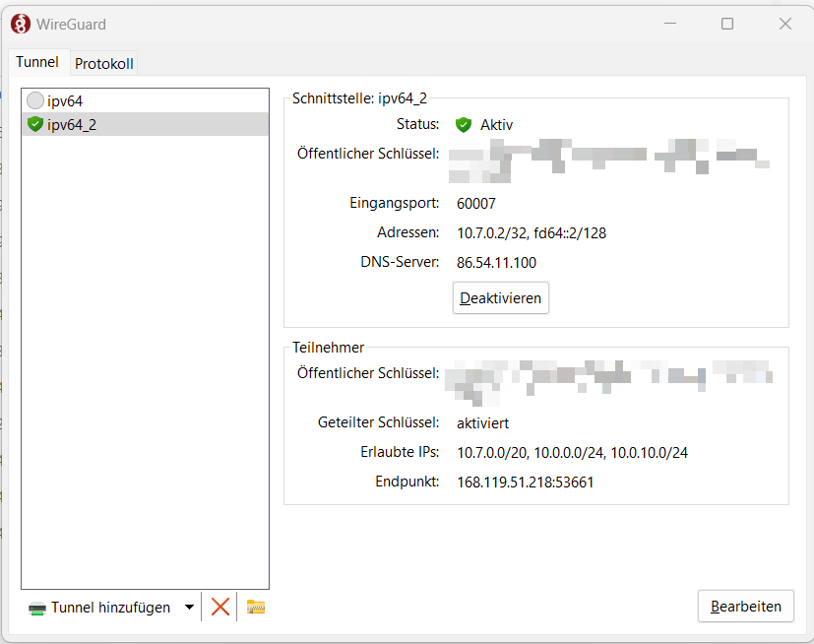Click the inactive grey status circle of ipv64
Viewport: 814px width, 644px height.
[35, 100]
